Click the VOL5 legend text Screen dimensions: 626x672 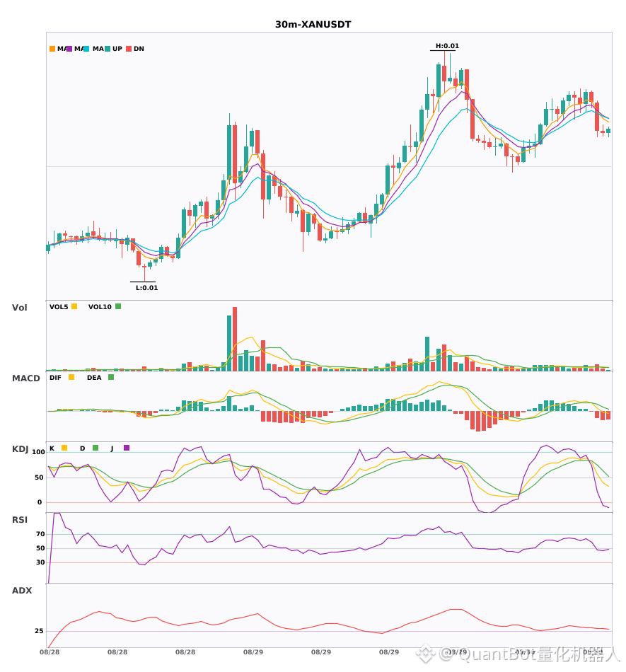(x=59, y=307)
